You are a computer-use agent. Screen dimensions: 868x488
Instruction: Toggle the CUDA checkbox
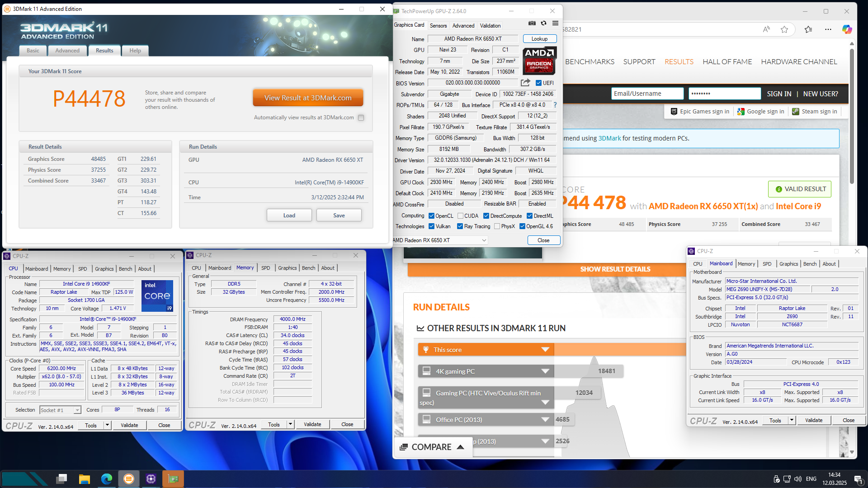(x=460, y=216)
